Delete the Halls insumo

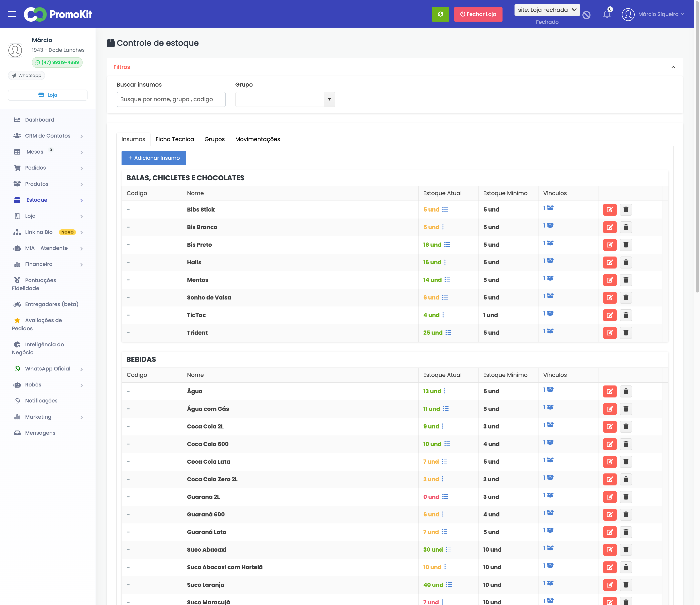tap(626, 262)
